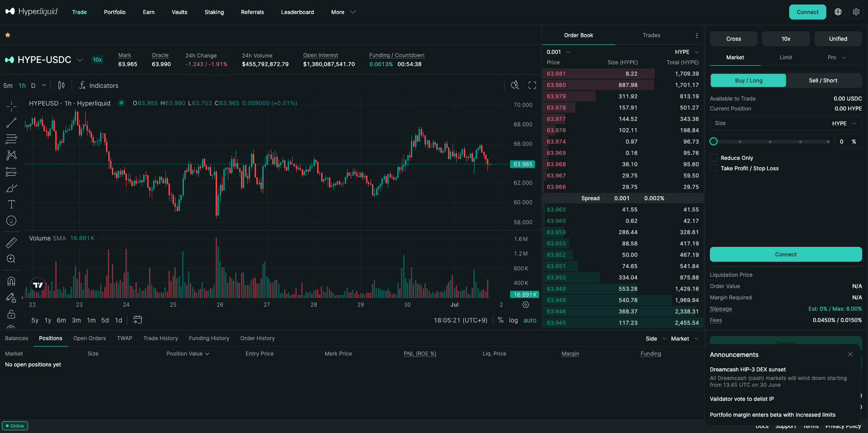Click the top Connect button
Screen dimensions: 868x433
pyautogui.click(x=808, y=12)
